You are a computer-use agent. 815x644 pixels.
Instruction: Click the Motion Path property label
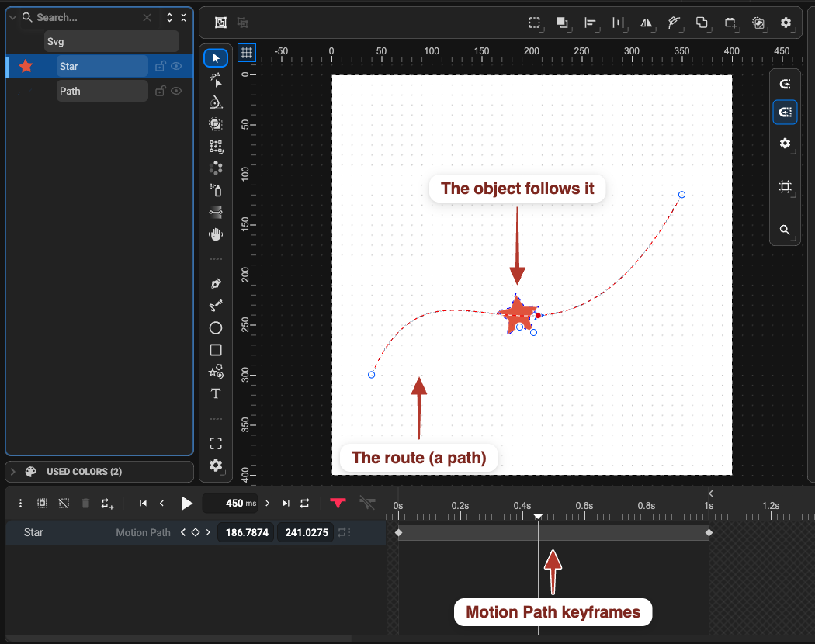click(x=143, y=532)
